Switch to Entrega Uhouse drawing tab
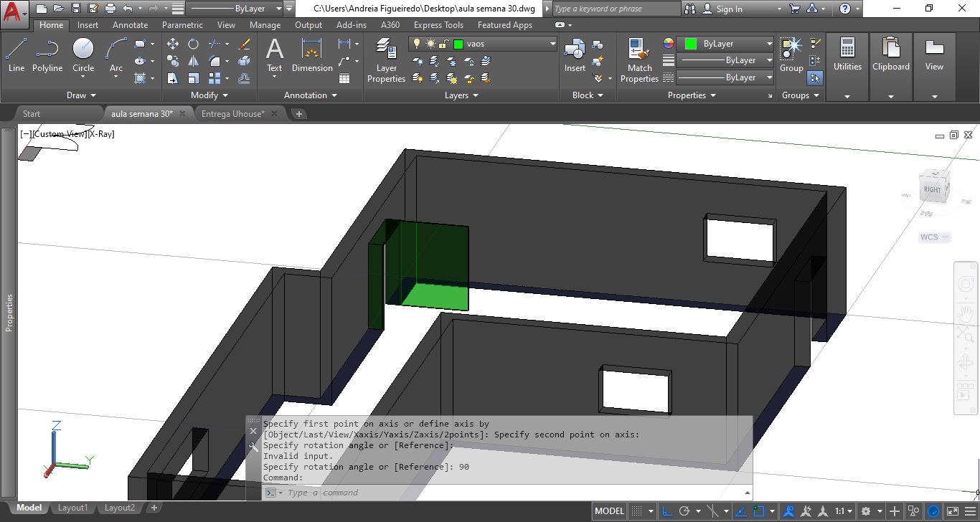Image resolution: width=980 pixels, height=522 pixels. (x=232, y=113)
